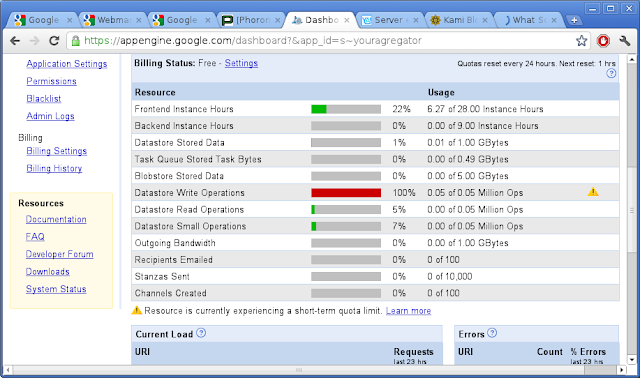
Task: Switch to the Phoronix tab
Action: (x=250, y=20)
